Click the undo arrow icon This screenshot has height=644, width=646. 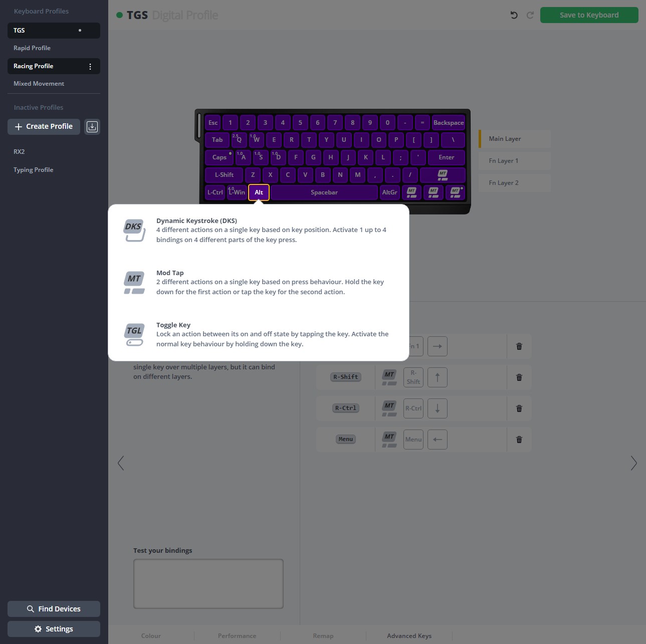(x=514, y=15)
